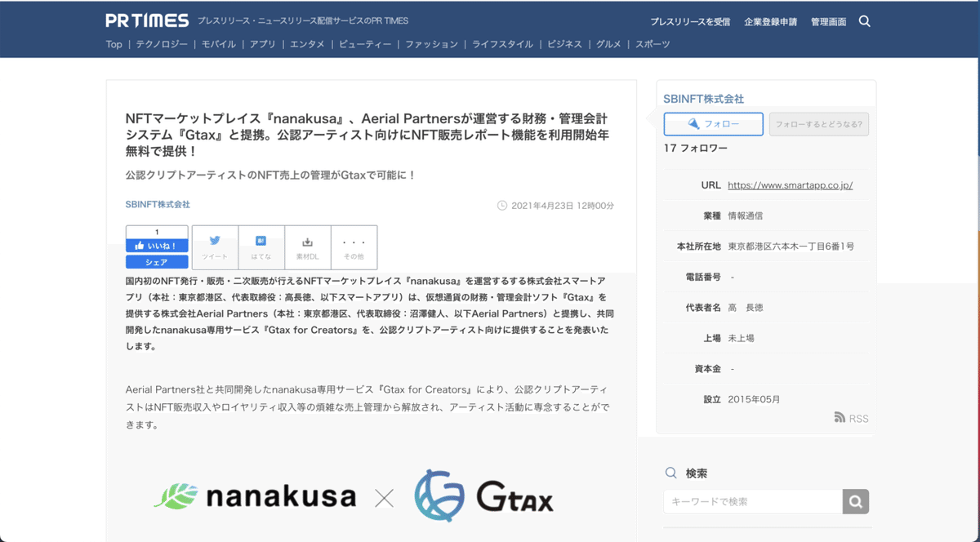This screenshot has height=542, width=980.
Task: Click the nanakusa leaf logo image
Action: click(x=255, y=496)
